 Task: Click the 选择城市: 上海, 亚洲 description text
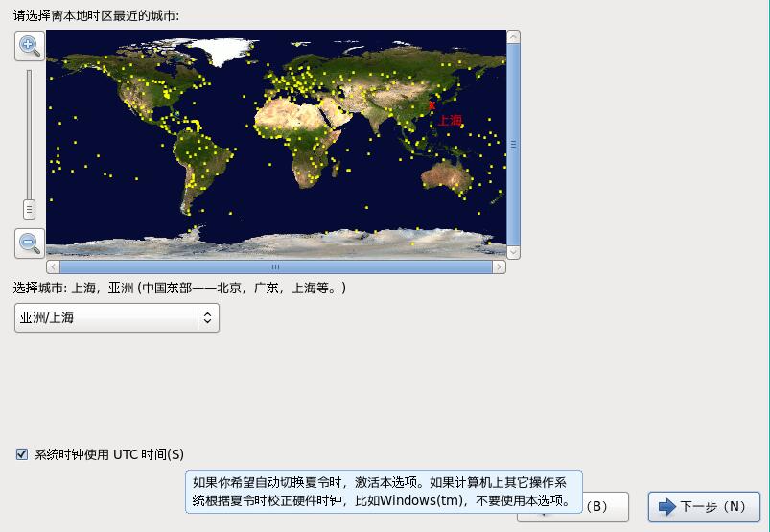179,288
